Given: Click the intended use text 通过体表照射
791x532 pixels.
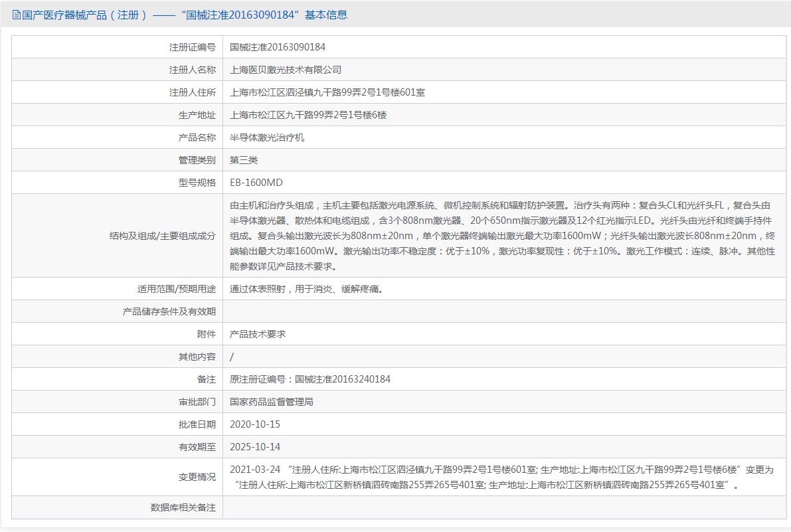Looking at the screenshot, I should (x=306, y=289).
